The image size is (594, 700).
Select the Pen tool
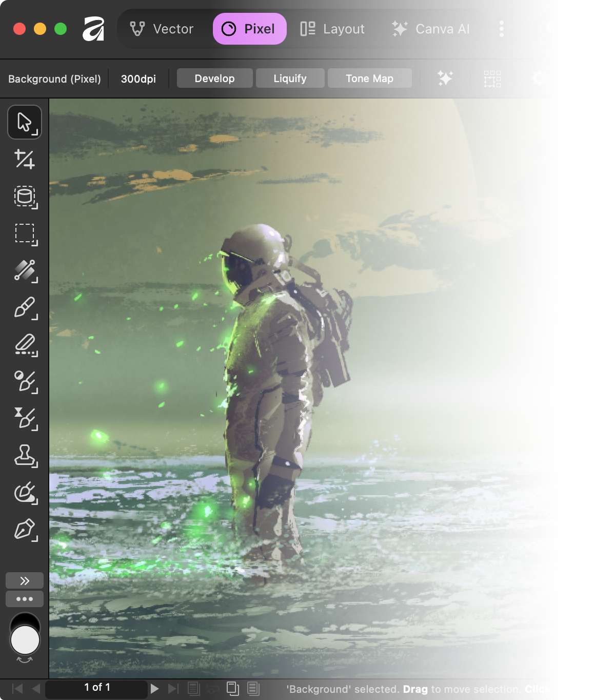24,530
